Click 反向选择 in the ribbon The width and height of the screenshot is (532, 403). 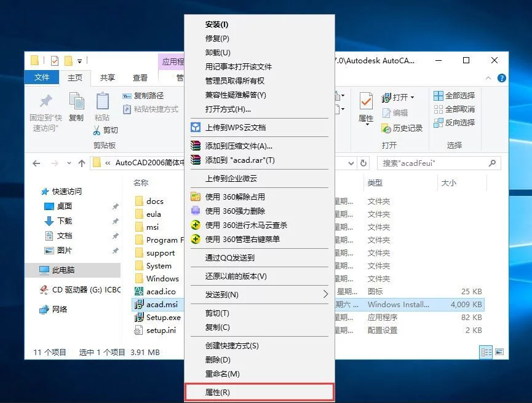pos(455,122)
